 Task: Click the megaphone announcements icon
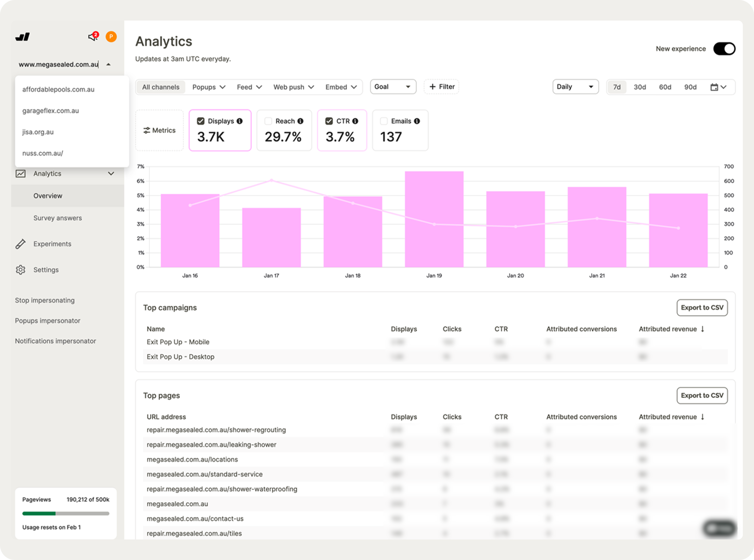(x=92, y=37)
